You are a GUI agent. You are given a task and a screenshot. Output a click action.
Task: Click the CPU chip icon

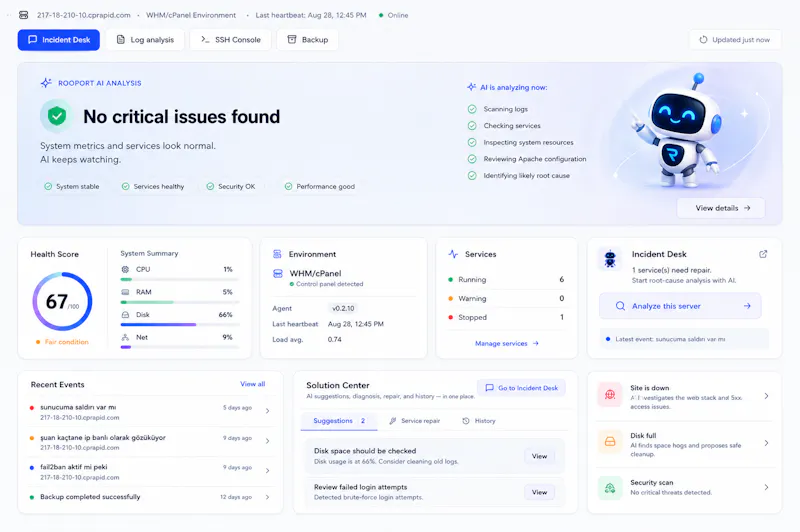pyautogui.click(x=125, y=269)
